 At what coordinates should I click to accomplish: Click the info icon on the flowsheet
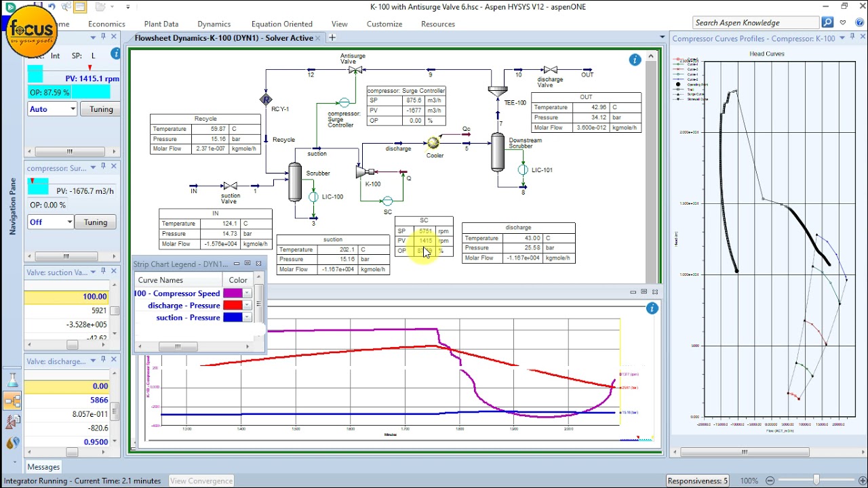[x=635, y=60]
